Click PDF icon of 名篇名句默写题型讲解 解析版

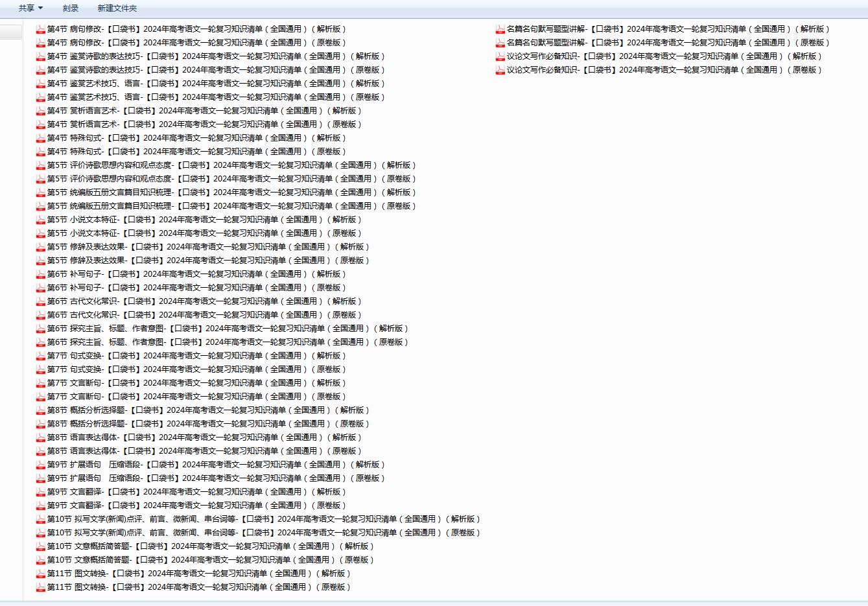point(500,29)
